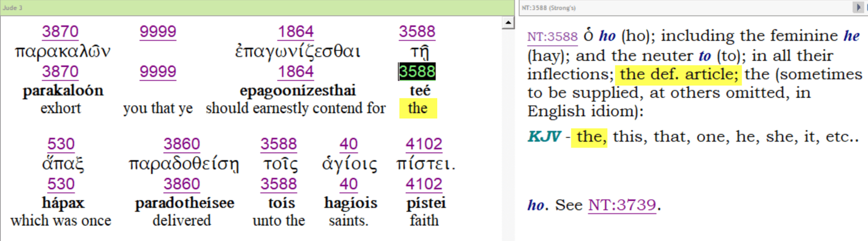
Task: Click the NT:3588 (Strong's) panel title
Action: (548, 8)
